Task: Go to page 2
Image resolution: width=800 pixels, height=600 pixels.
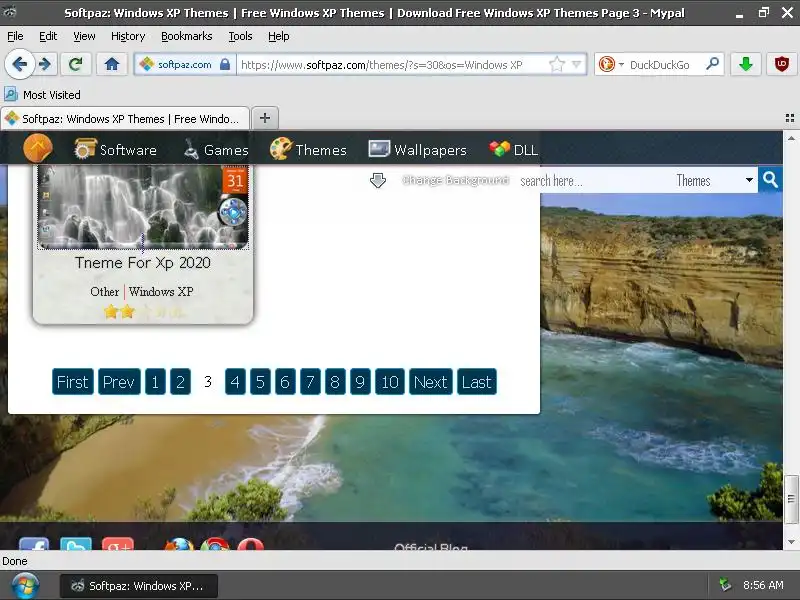Action: pos(180,382)
